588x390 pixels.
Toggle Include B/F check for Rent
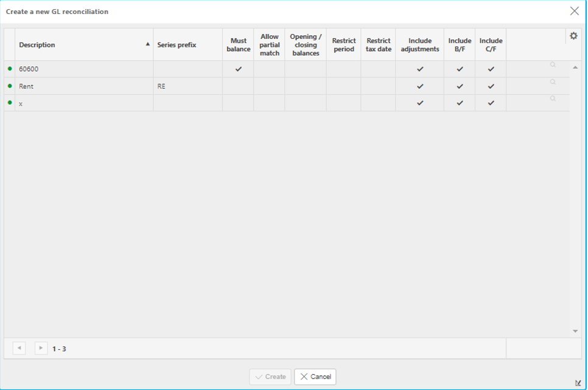tap(460, 86)
